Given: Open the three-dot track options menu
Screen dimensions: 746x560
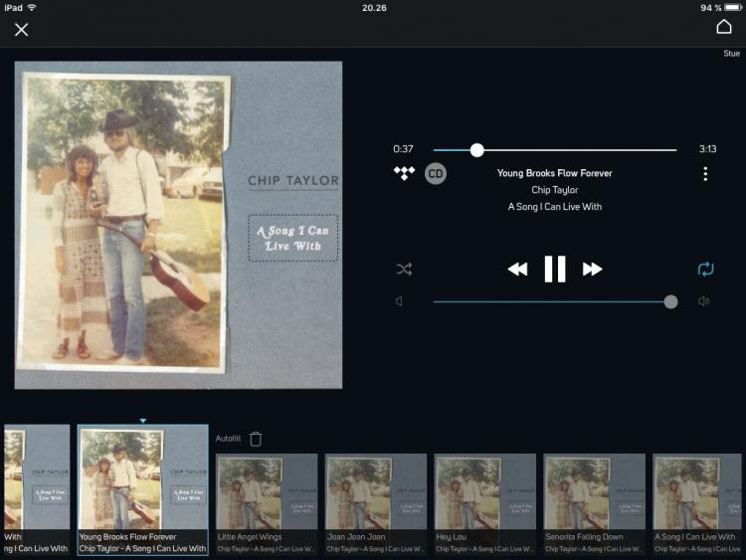Looking at the screenshot, I should coord(705,174).
